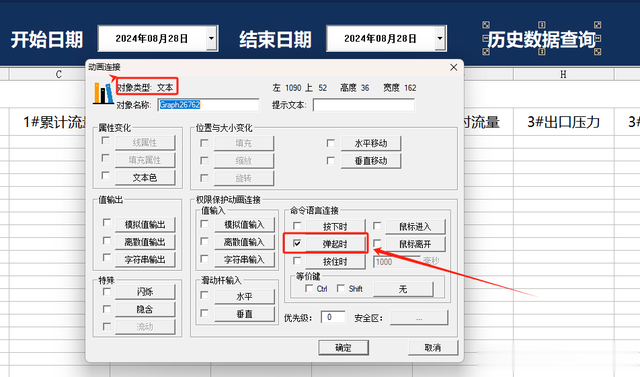Screen dimensions: 640x377
Task: Open the 水平 slider input button
Action: tap(244, 297)
